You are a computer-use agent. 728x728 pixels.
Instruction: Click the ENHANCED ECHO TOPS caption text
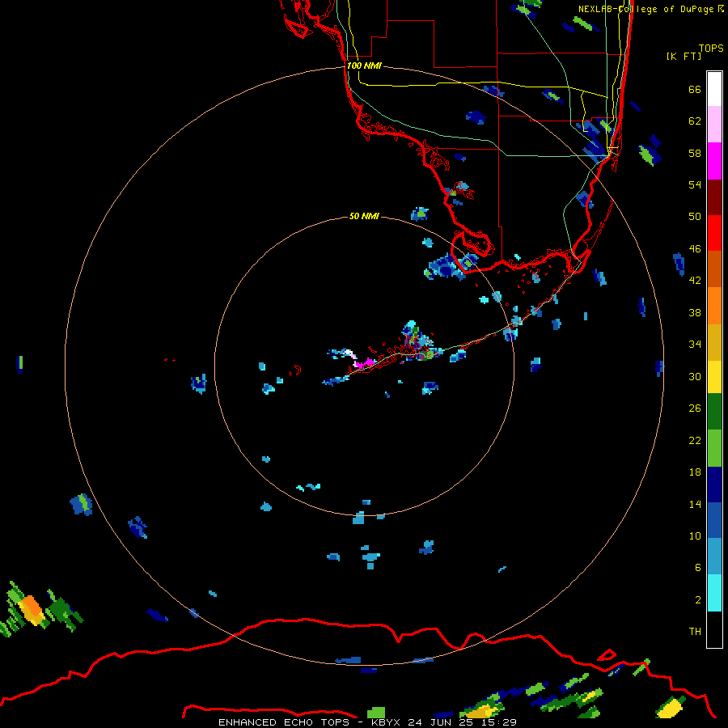(284, 722)
